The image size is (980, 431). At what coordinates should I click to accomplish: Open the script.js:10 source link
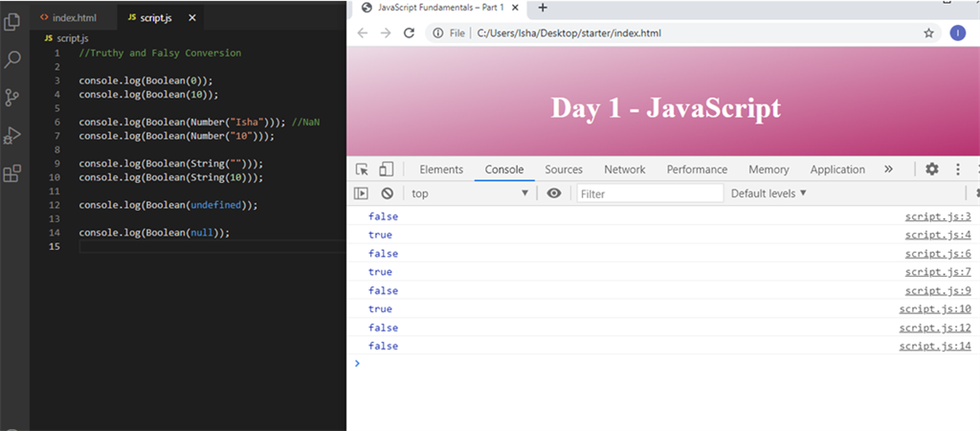coord(936,309)
